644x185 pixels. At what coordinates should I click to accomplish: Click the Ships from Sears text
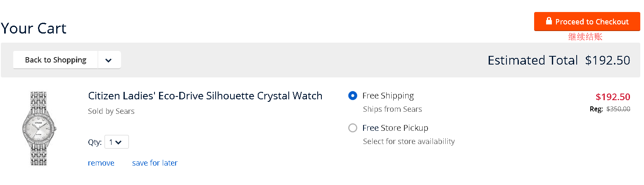tap(392, 109)
